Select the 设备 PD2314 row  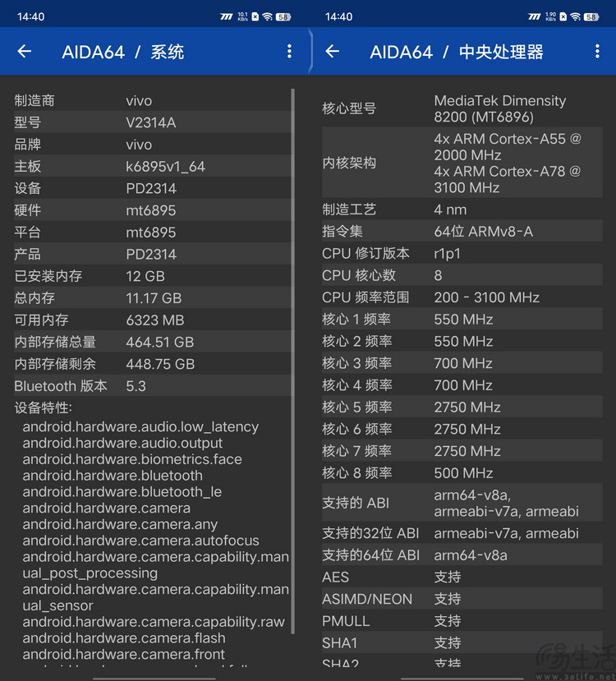(x=152, y=188)
